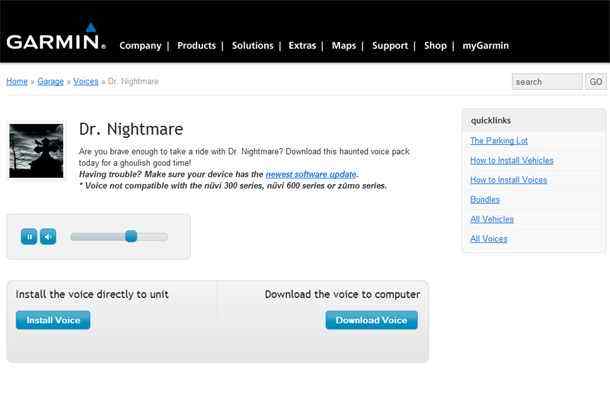The width and height of the screenshot is (610, 396).
Task: Open the Solutions menu
Action: (252, 46)
